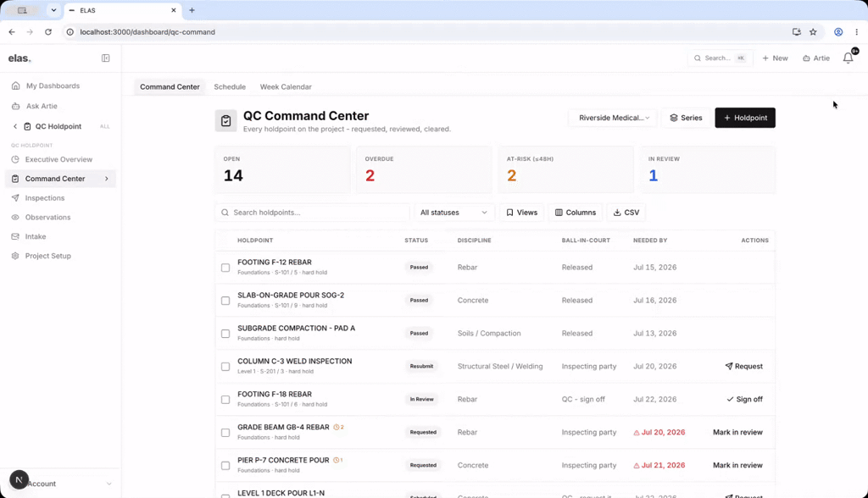Reload the page in browser
Screen dimensions: 868x498
(48, 32)
